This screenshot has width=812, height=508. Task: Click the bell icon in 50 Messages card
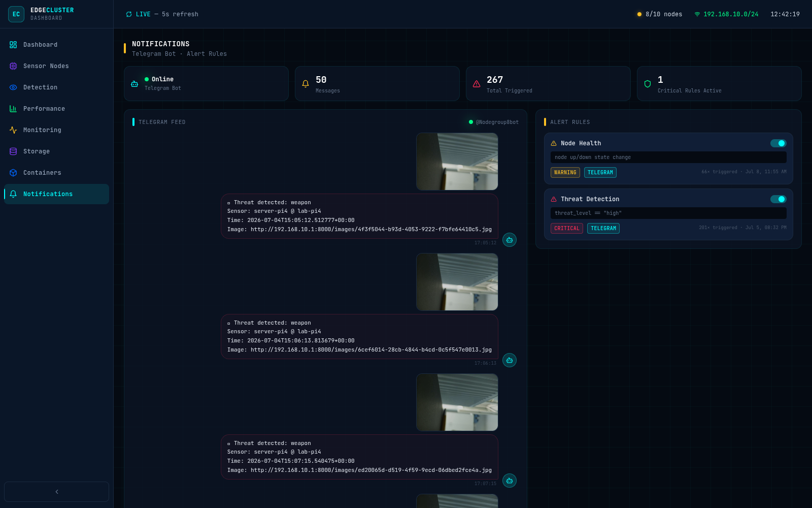tap(306, 84)
